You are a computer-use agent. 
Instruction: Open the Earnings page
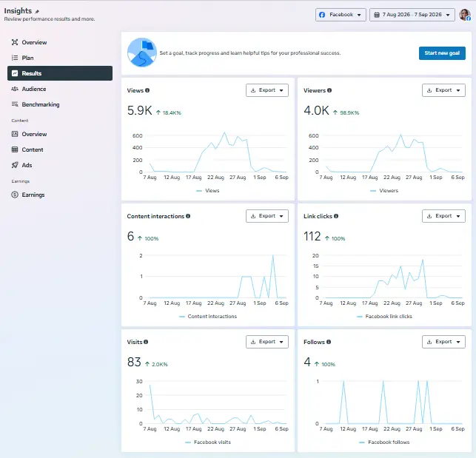[60, 195]
